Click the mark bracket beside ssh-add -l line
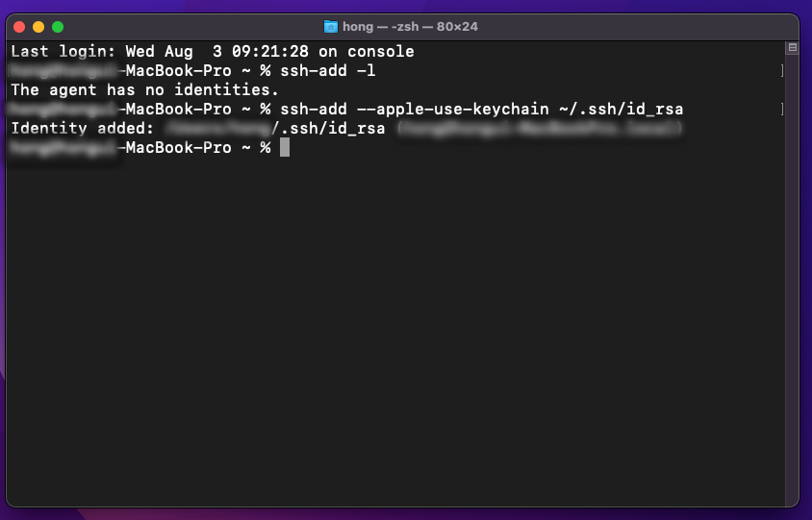 click(782, 71)
